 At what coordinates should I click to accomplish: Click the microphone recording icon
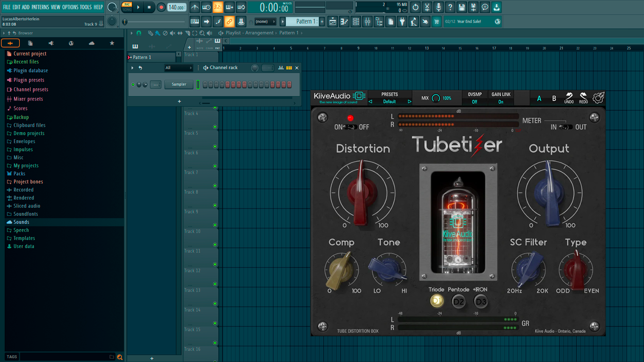point(438,7)
